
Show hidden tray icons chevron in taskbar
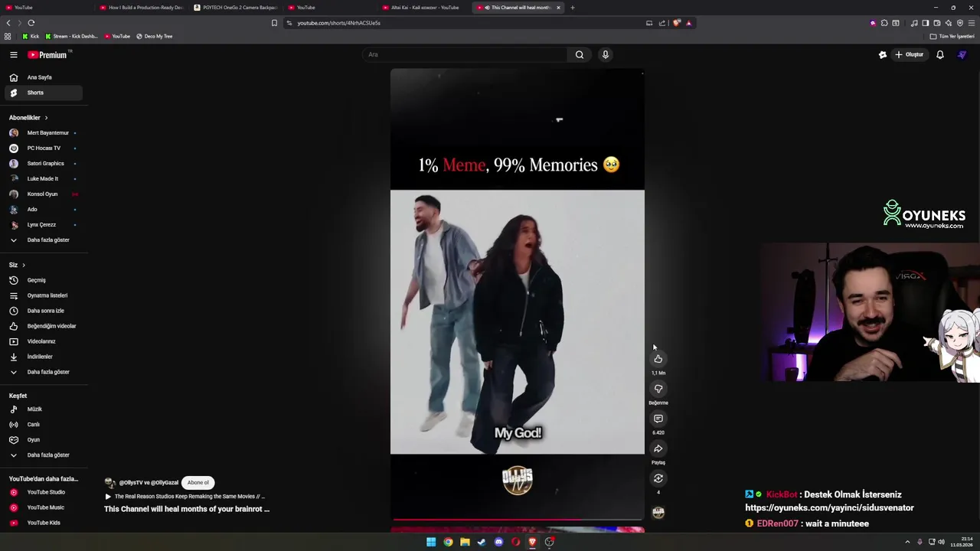[907, 542]
